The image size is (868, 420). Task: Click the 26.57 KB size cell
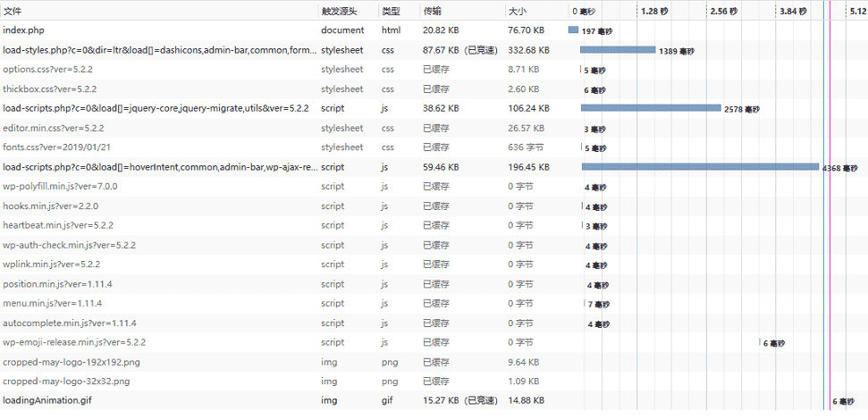pyautogui.click(x=526, y=128)
